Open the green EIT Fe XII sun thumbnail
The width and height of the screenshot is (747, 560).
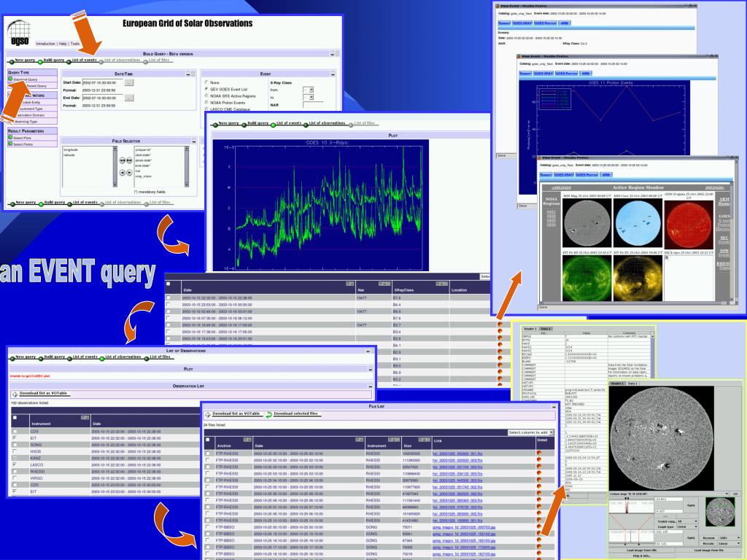tap(587, 278)
